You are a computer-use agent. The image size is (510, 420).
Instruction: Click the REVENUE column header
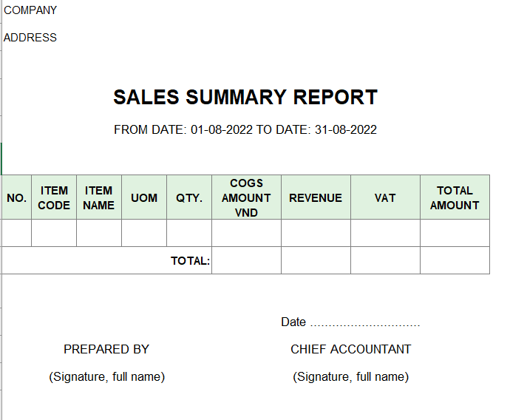[x=316, y=197]
